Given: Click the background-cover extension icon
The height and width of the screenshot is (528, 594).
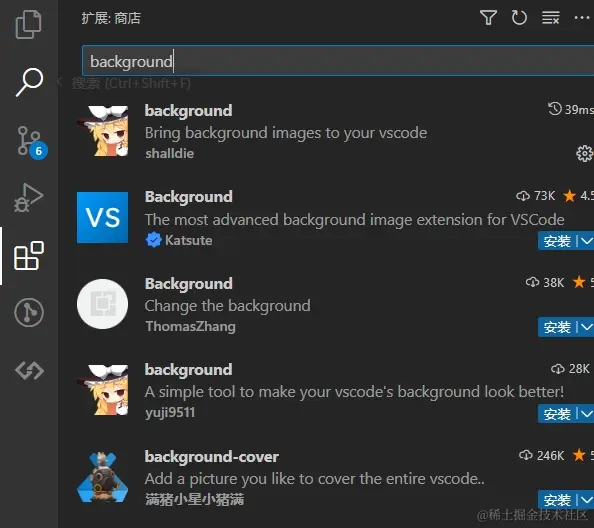Looking at the screenshot, I should 103,477.
